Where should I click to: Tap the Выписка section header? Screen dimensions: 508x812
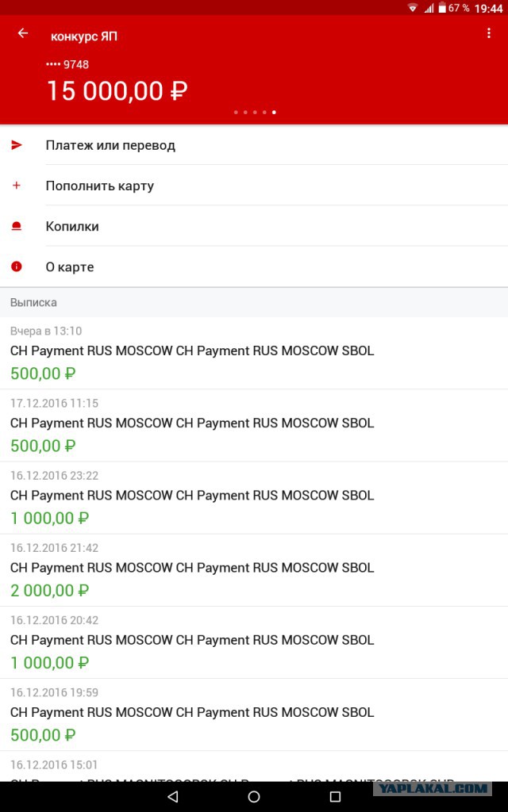click(x=254, y=302)
